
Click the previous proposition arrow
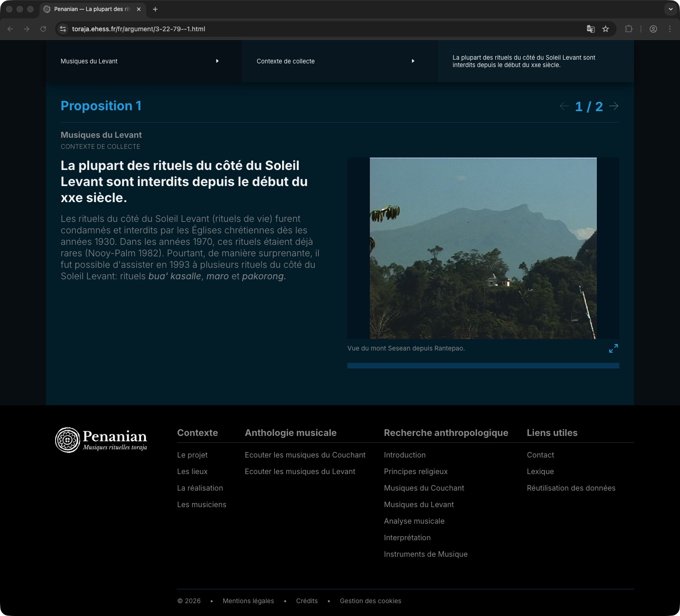tap(564, 106)
